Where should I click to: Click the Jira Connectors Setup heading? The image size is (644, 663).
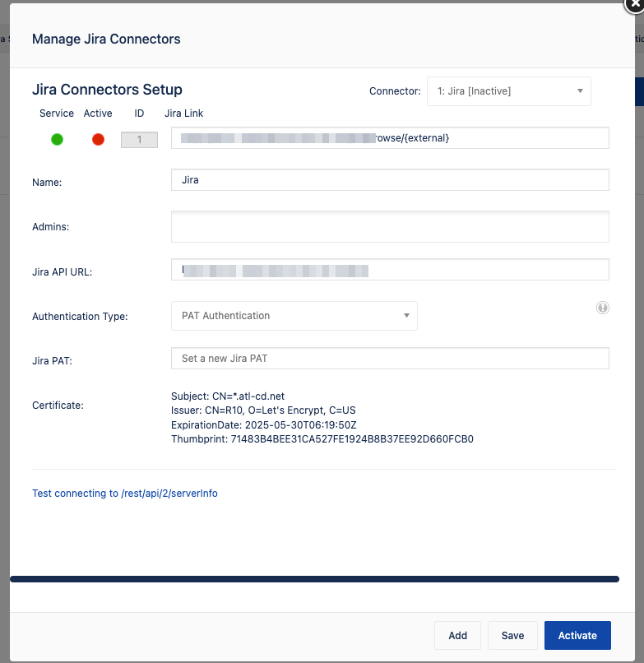[107, 90]
